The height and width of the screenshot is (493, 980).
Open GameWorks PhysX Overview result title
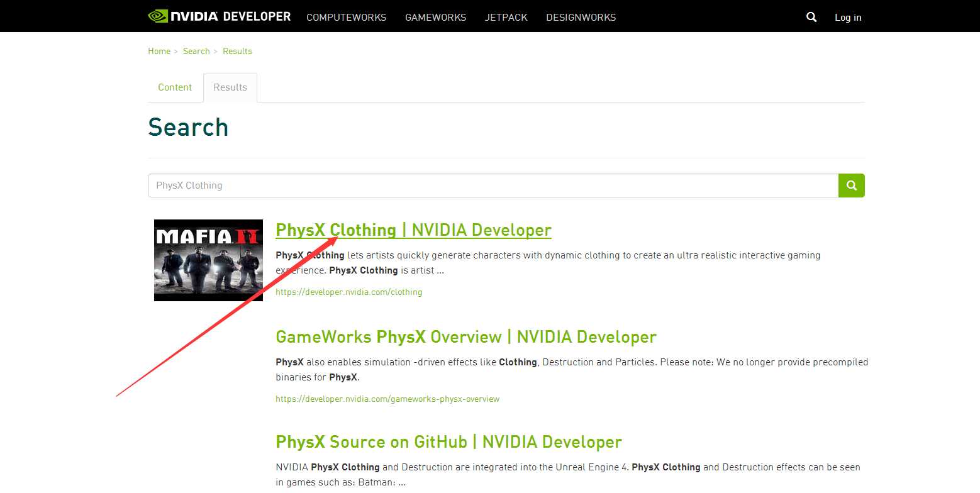click(x=466, y=337)
